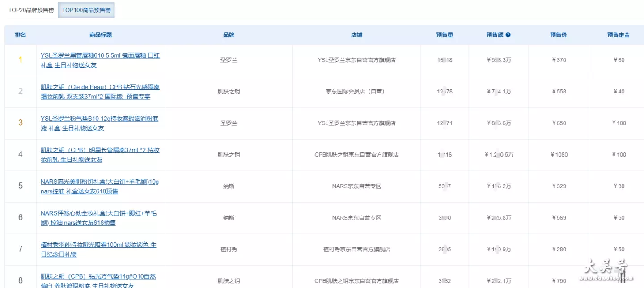Click deposit ¥100 in row 3
This screenshot has width=644, height=288.
click(619, 123)
